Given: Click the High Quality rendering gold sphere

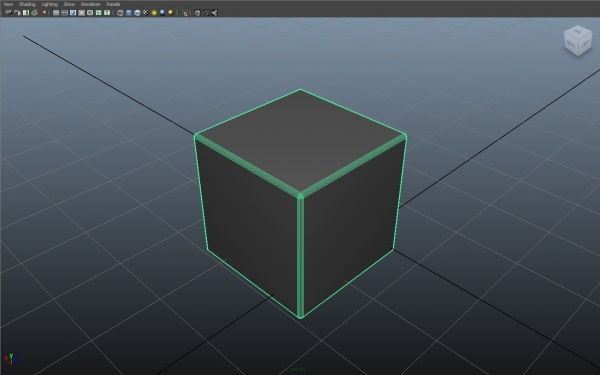Looking at the screenshot, I should click(171, 13).
